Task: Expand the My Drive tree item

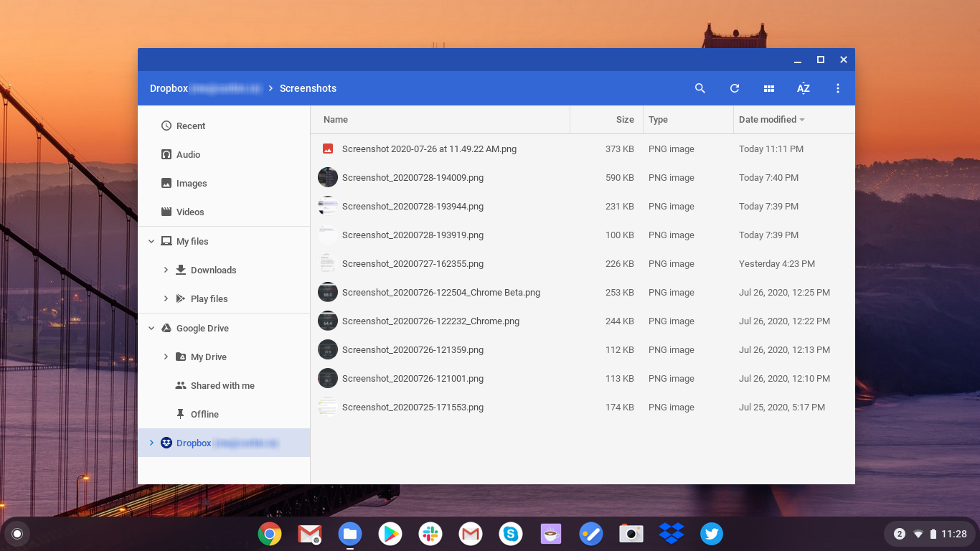Action: coord(166,357)
